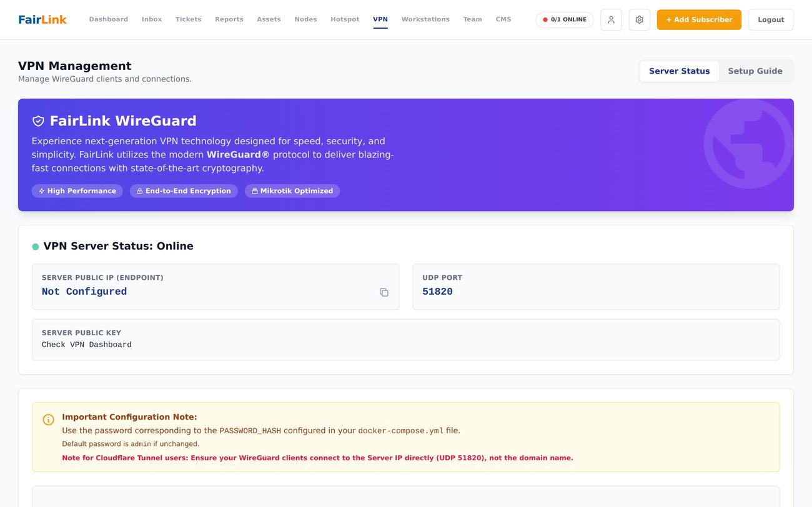This screenshot has width=812, height=507.
Task: Click the docker-compose.yml code text
Action: pyautogui.click(x=401, y=431)
